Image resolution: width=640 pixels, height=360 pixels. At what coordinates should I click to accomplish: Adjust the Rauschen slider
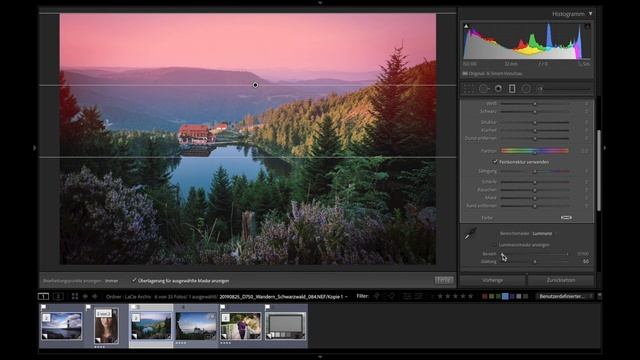(535, 190)
